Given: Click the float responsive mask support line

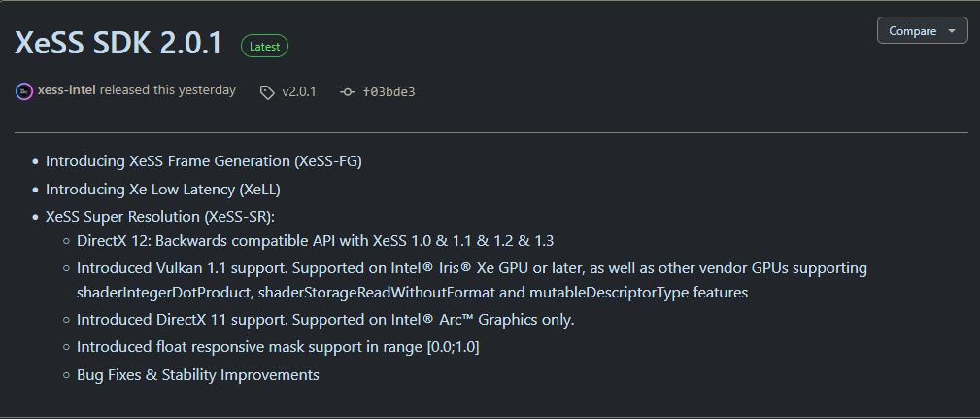Looking at the screenshot, I should pos(277,347).
